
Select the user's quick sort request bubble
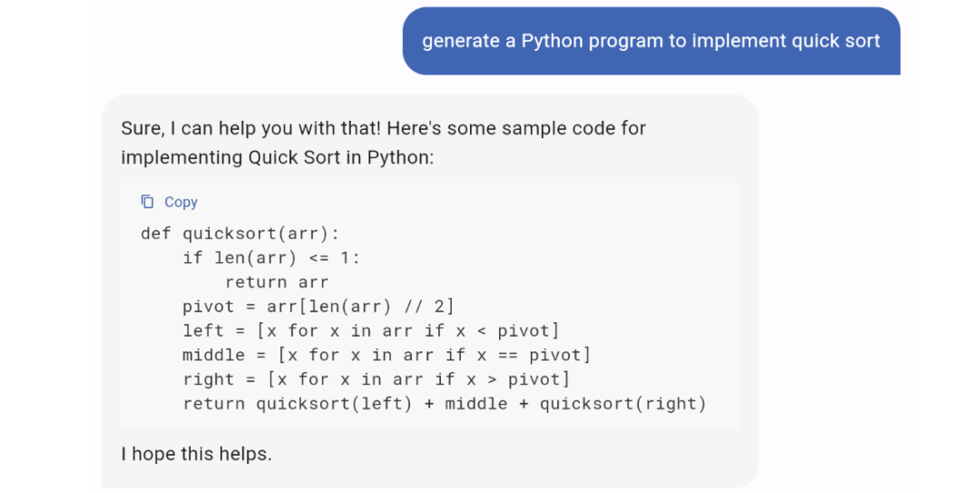651,41
